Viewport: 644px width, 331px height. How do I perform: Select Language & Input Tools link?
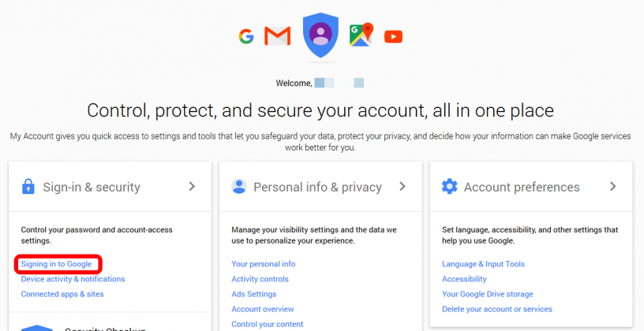pyautogui.click(x=484, y=264)
